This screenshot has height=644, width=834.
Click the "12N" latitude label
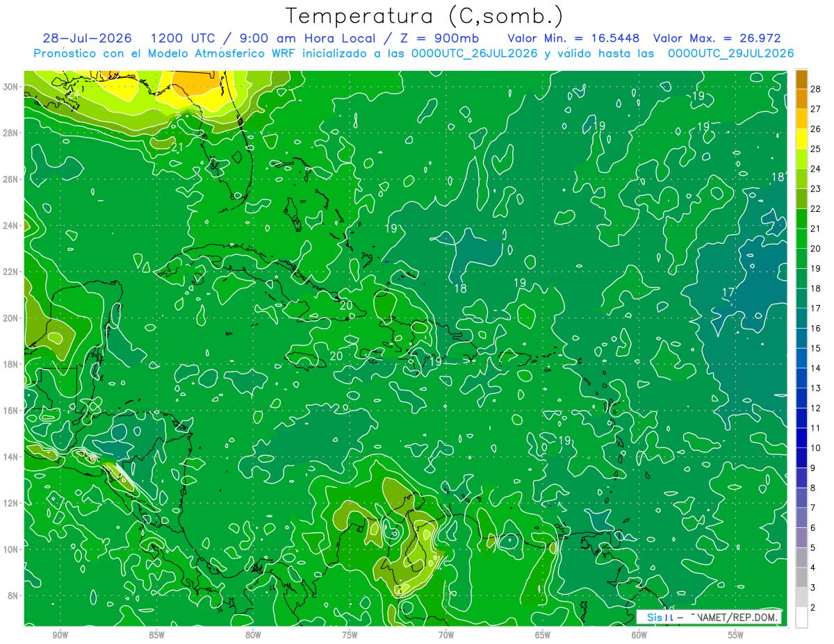click(x=11, y=503)
